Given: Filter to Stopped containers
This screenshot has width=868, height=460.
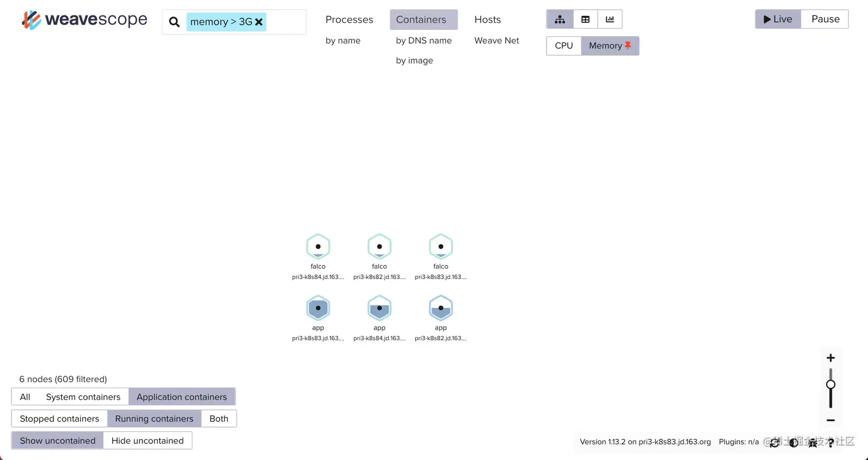Looking at the screenshot, I should tap(59, 419).
